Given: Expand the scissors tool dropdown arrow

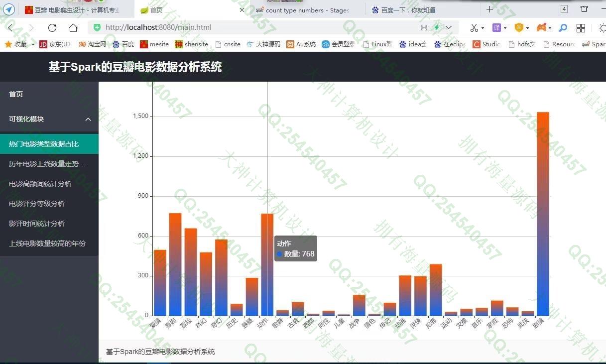Looking at the screenshot, I should tap(483, 28).
